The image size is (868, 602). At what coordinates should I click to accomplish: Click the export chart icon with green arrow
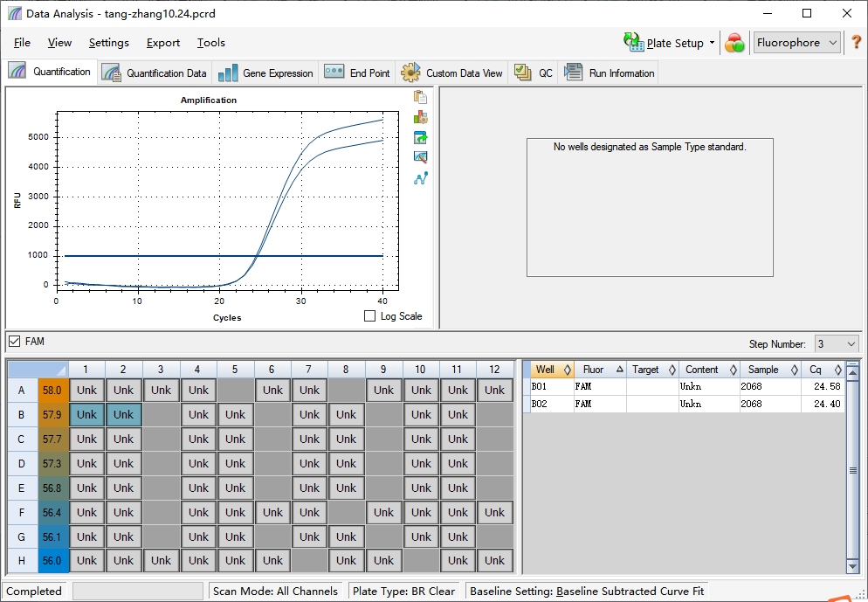pyautogui.click(x=420, y=137)
